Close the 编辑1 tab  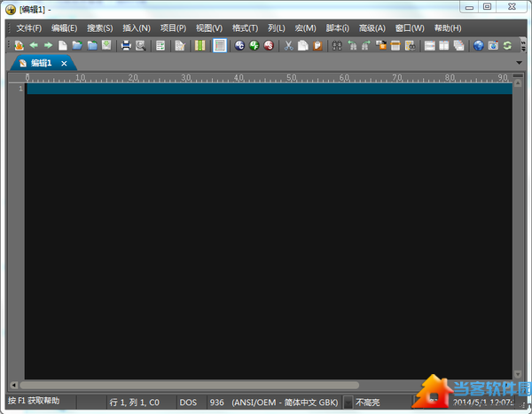(x=64, y=64)
